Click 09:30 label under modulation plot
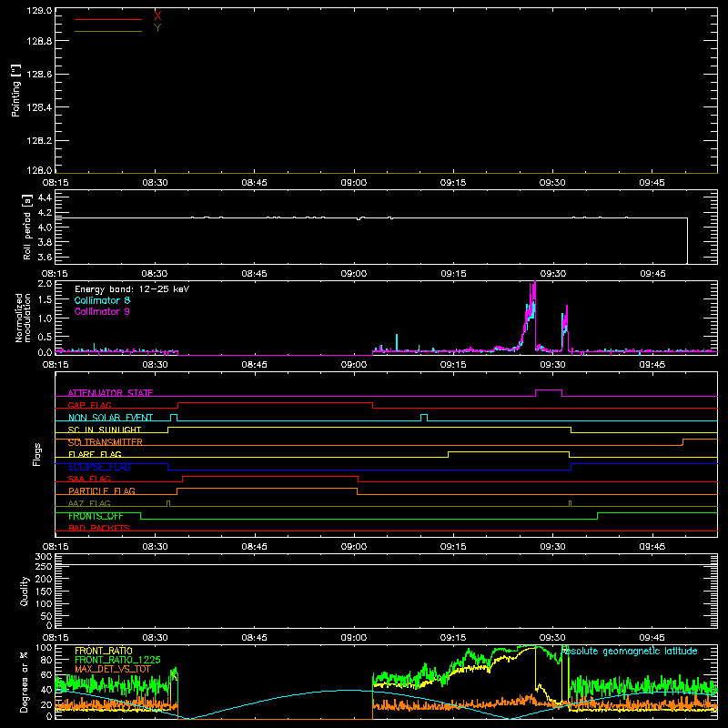The width and height of the screenshot is (728, 728). [552, 365]
